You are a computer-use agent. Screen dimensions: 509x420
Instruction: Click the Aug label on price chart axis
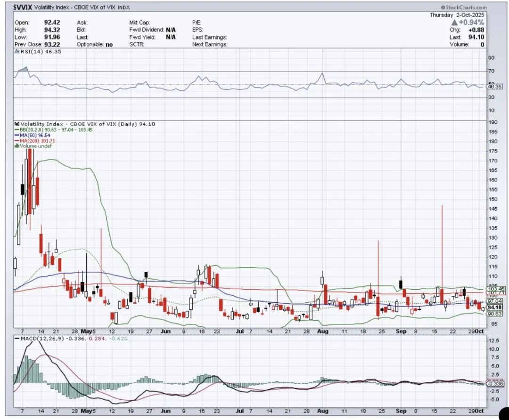(323, 331)
